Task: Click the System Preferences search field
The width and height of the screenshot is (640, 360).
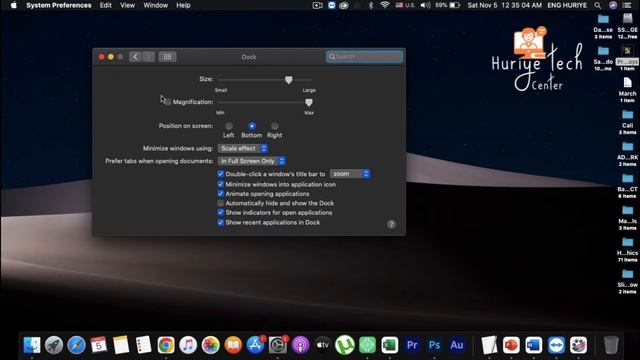Action: click(x=364, y=57)
